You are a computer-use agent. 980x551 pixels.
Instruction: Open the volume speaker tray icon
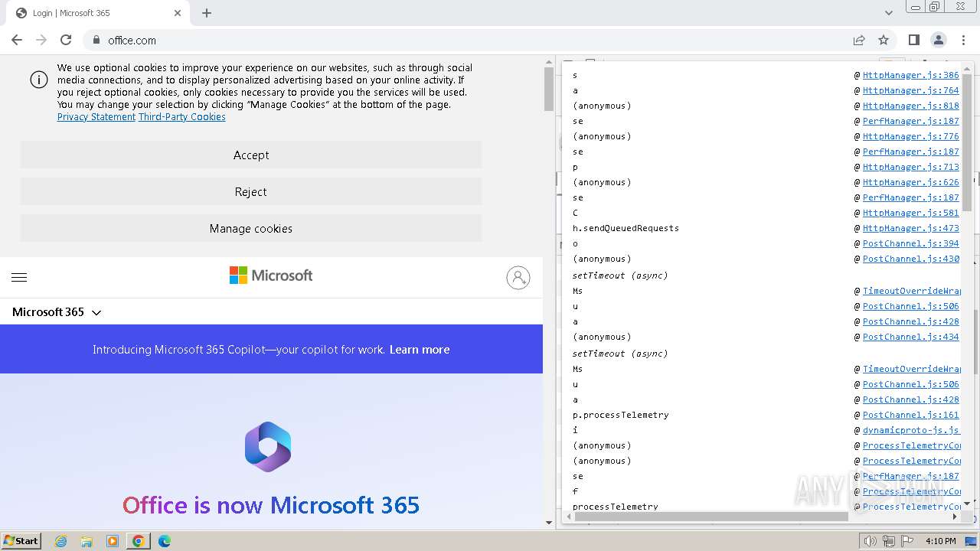pyautogui.click(x=870, y=541)
